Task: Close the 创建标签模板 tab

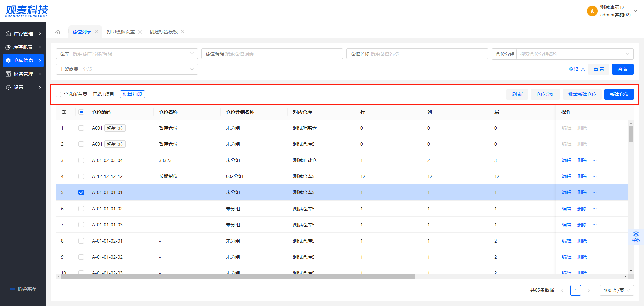Action: (x=183, y=32)
